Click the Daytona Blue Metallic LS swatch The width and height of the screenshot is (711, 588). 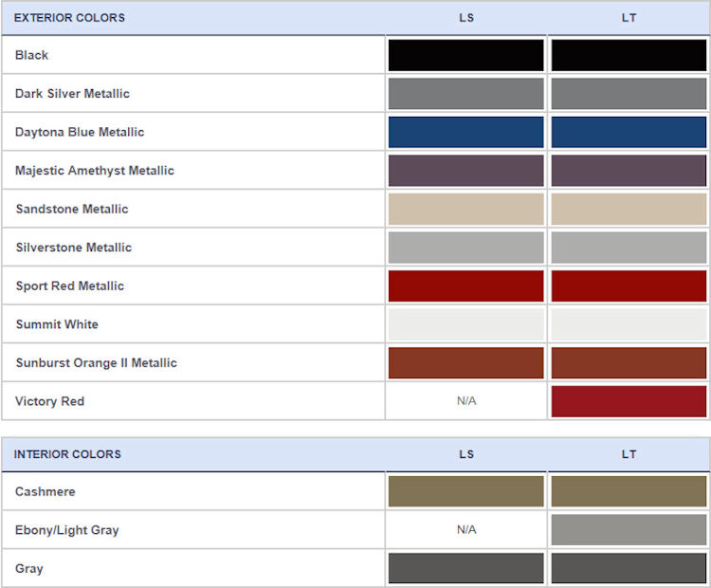[x=465, y=132]
